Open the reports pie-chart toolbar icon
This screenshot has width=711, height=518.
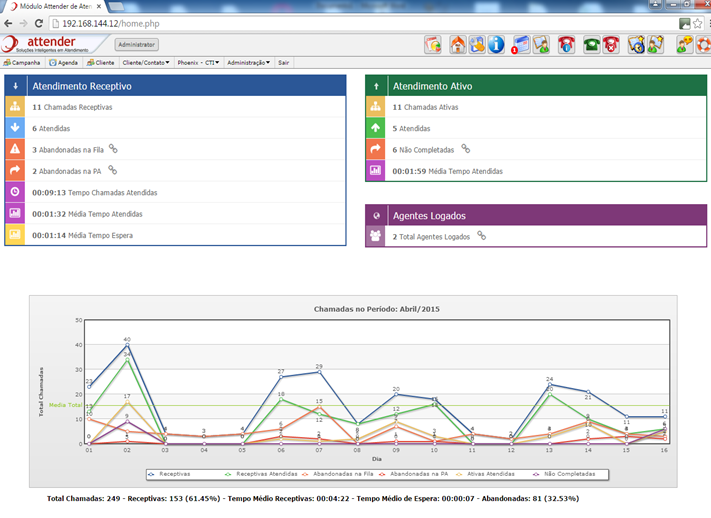[433, 45]
